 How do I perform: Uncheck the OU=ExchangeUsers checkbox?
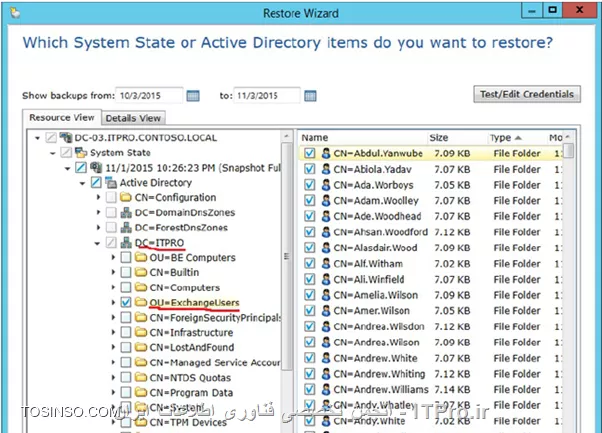click(126, 302)
